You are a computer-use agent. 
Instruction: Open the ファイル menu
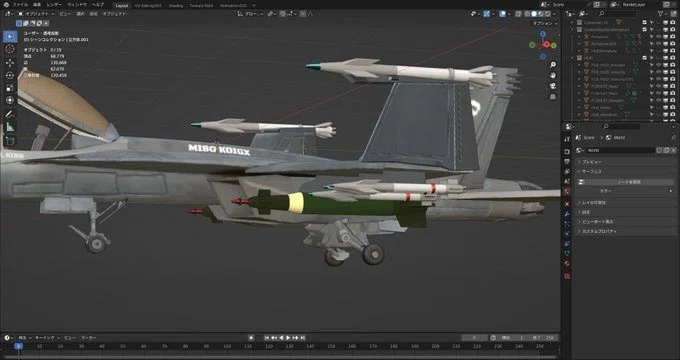20,4
